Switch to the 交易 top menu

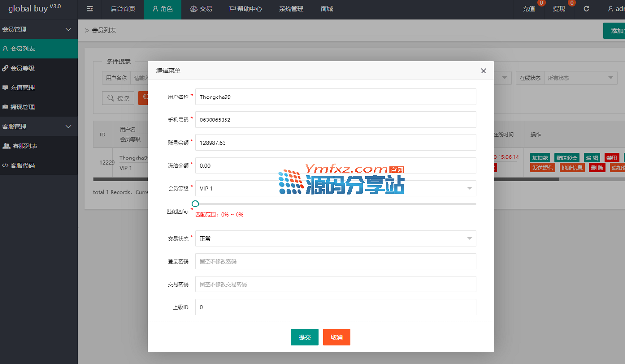[200, 9]
